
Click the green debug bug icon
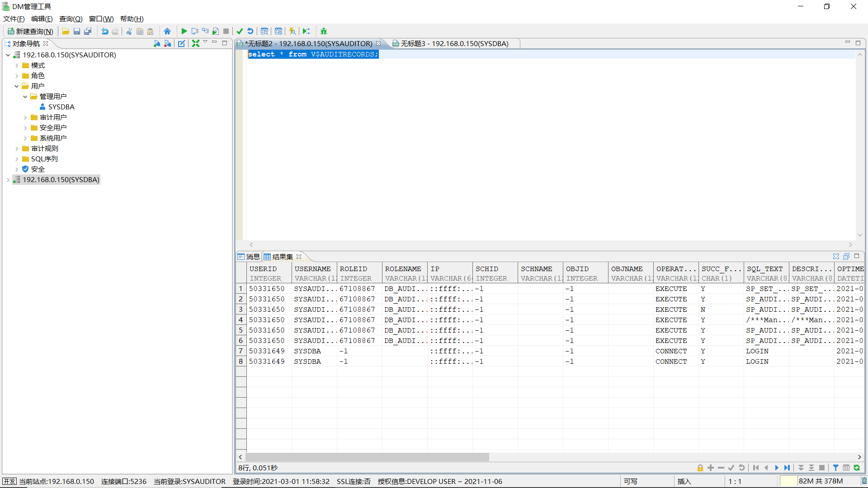coord(324,31)
